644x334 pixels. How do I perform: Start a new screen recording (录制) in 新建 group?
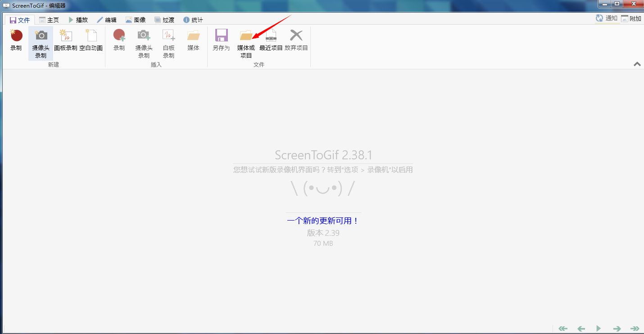[16, 40]
